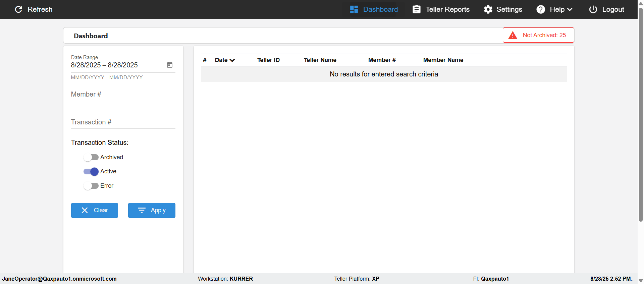The height and width of the screenshot is (284, 644).
Task: Click the Logout power icon
Action: [x=593, y=9]
